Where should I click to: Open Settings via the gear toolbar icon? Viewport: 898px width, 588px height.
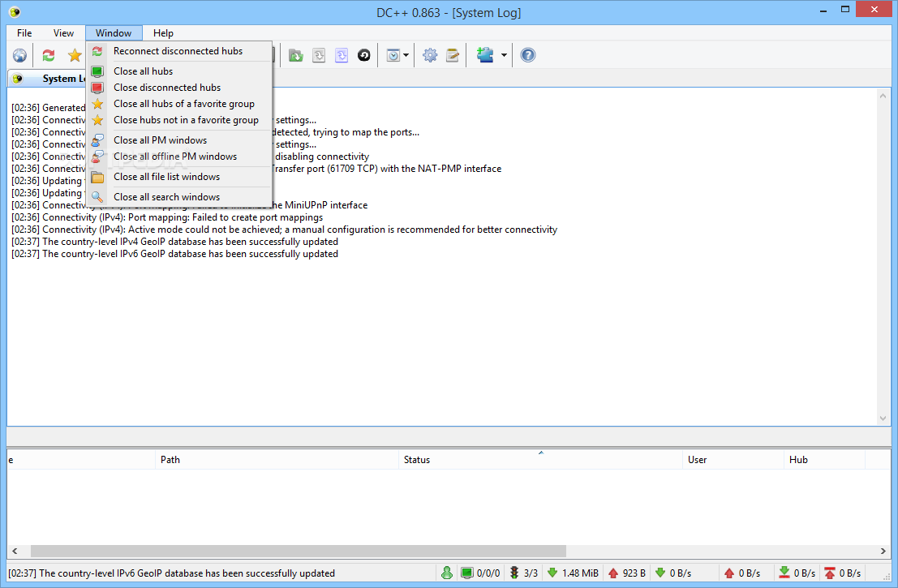click(430, 55)
